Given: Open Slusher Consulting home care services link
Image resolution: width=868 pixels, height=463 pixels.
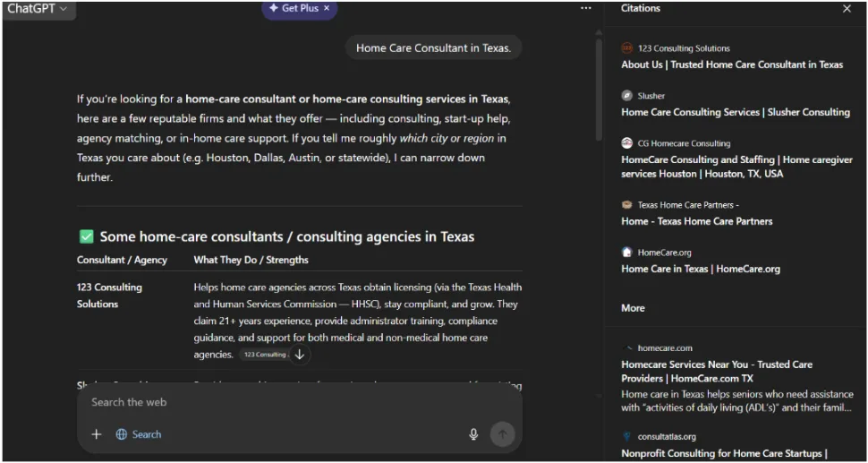Looking at the screenshot, I should coord(736,112).
